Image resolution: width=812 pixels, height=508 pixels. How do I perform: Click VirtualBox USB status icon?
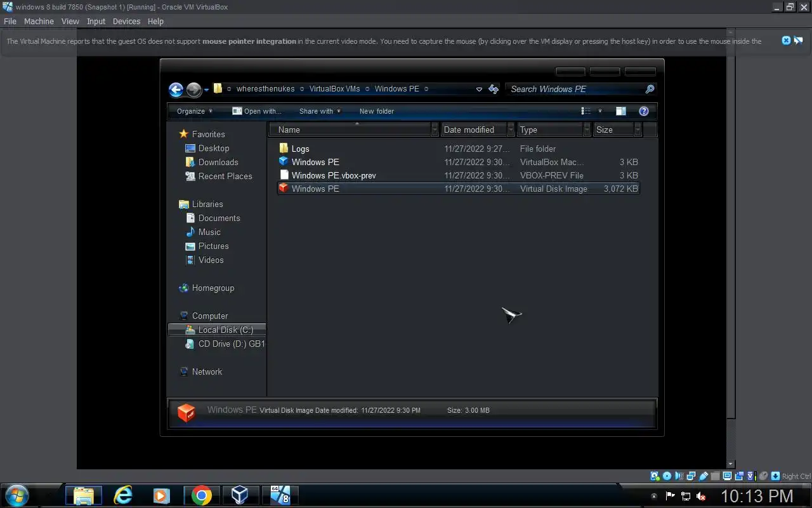coord(703,476)
